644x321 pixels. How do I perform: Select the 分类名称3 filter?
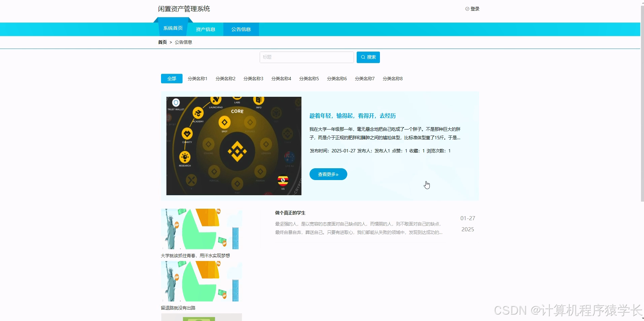[x=253, y=78]
